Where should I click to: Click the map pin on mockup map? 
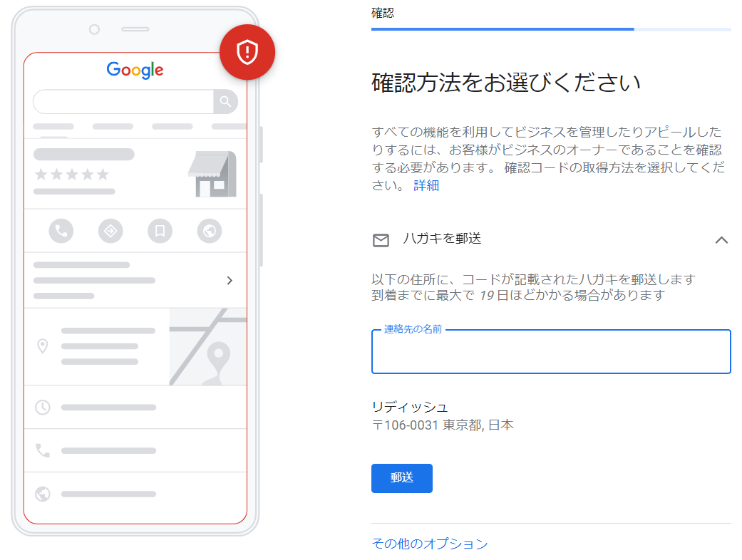[218, 358]
